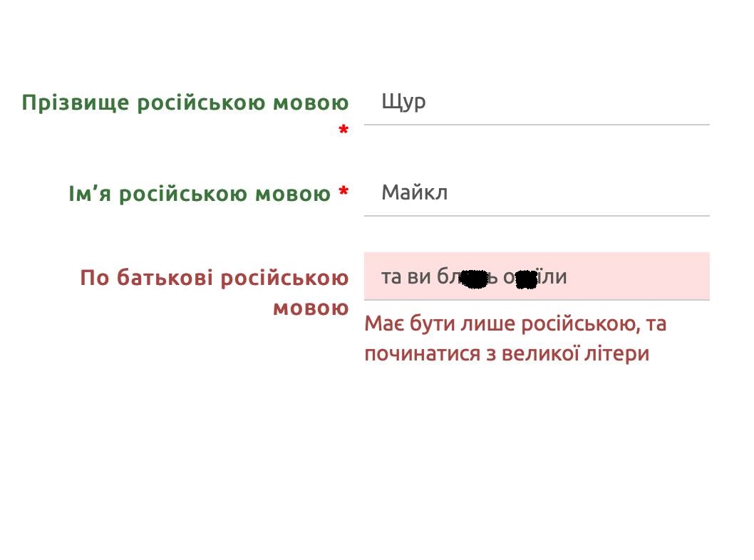Image resolution: width=754 pixels, height=560 pixels.
Task: Click the underline below the name field
Action: (537, 214)
